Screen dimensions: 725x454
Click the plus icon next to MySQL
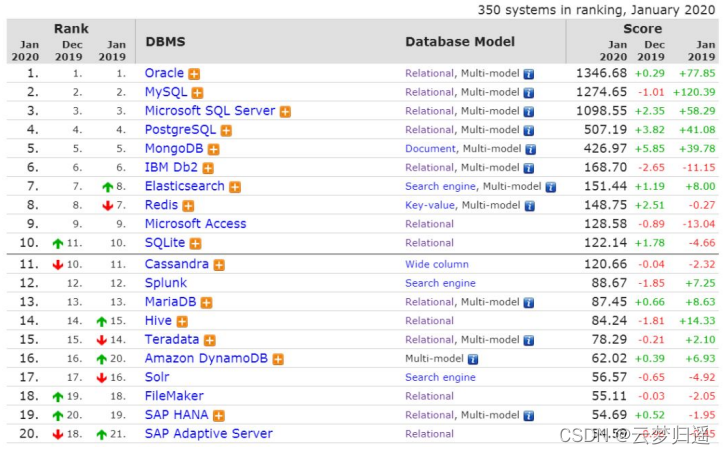click(x=198, y=93)
